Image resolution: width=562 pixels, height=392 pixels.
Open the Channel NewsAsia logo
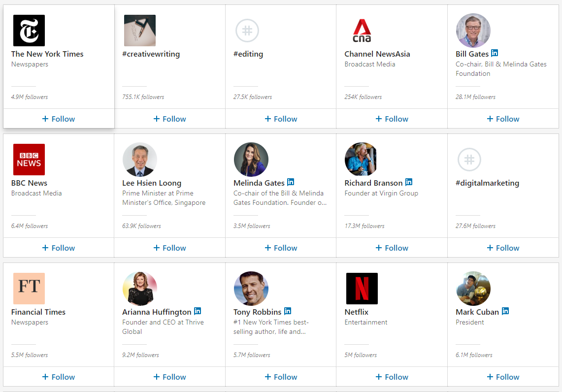tap(362, 31)
